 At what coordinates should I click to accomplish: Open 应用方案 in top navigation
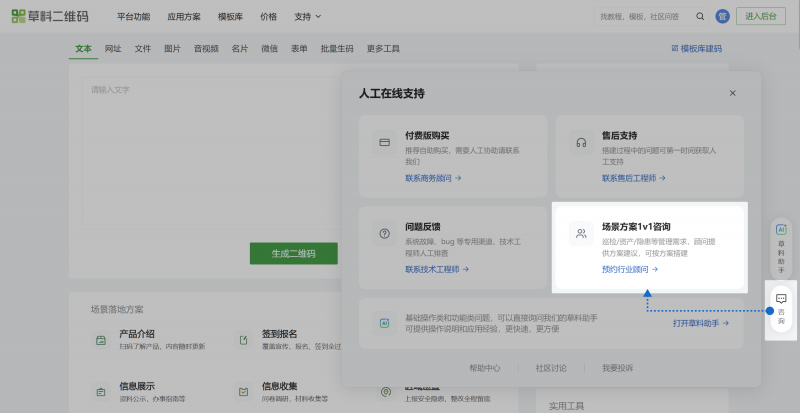tap(184, 16)
